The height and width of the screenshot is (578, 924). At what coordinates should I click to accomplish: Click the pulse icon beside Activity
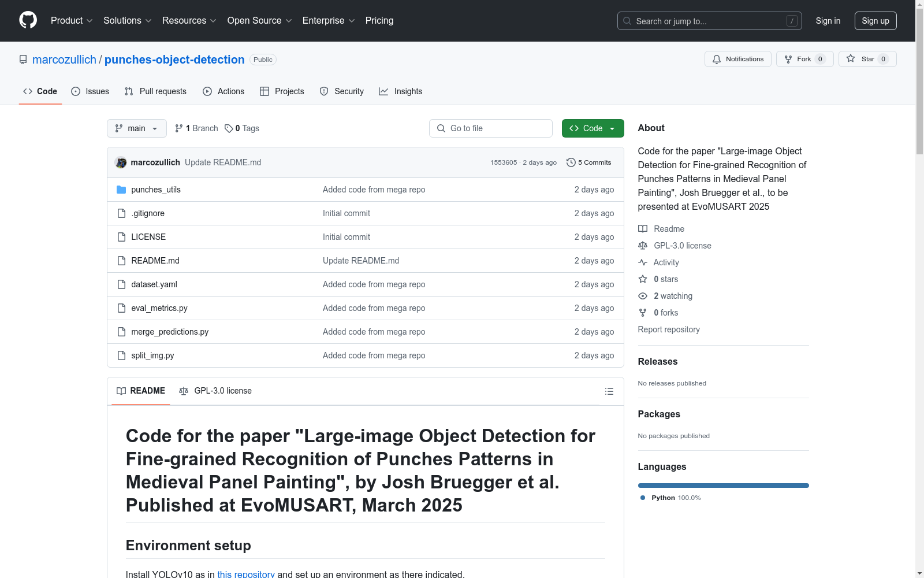643,262
